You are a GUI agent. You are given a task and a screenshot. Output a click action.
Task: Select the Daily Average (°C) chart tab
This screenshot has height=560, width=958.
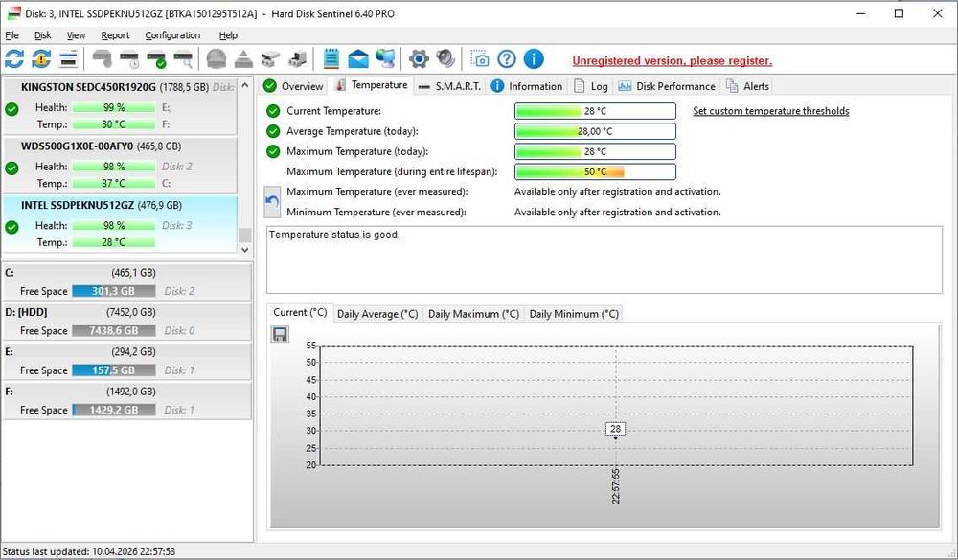(x=377, y=314)
